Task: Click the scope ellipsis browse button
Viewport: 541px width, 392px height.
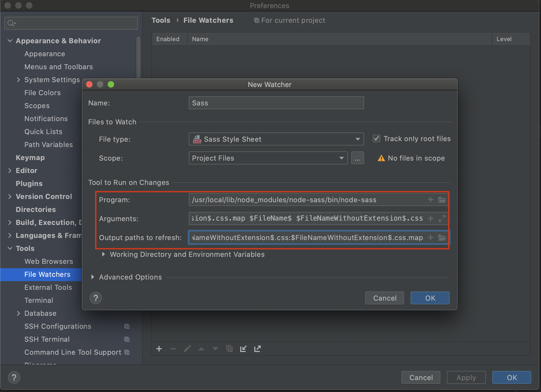Action: point(357,158)
